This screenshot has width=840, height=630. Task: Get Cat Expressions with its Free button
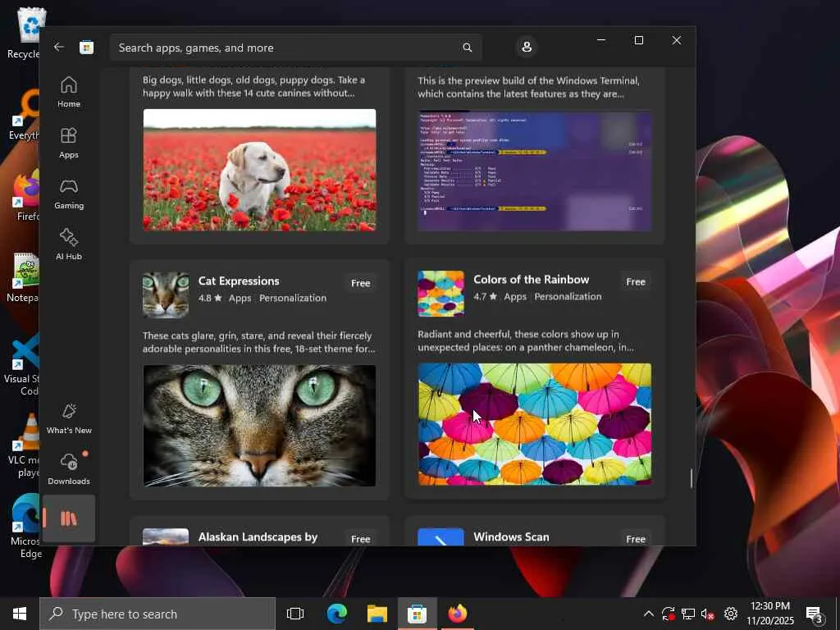pyautogui.click(x=361, y=283)
